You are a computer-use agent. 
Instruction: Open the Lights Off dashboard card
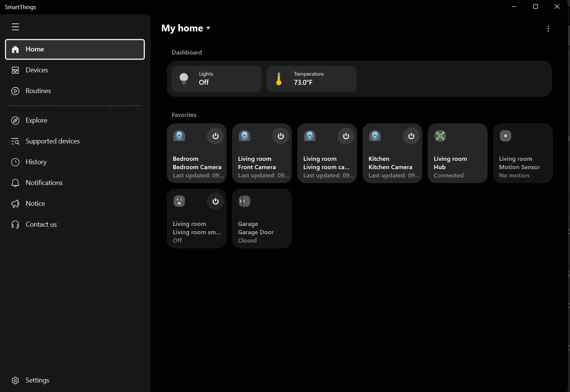click(x=217, y=79)
